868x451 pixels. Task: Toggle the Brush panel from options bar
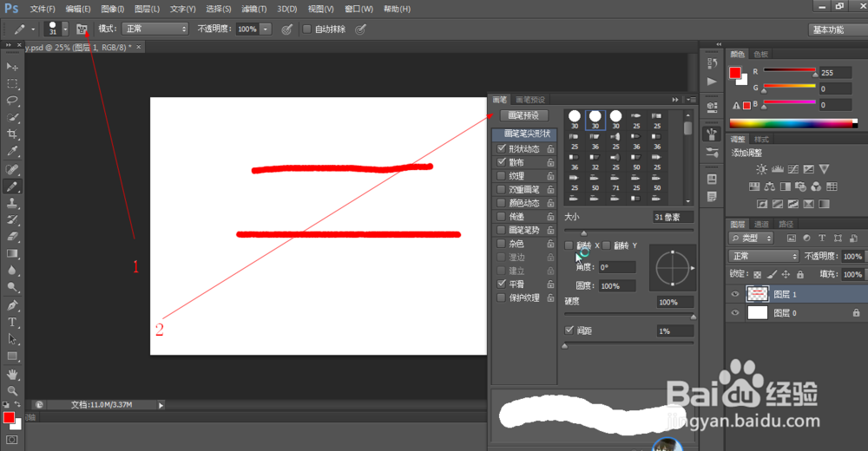coord(82,29)
